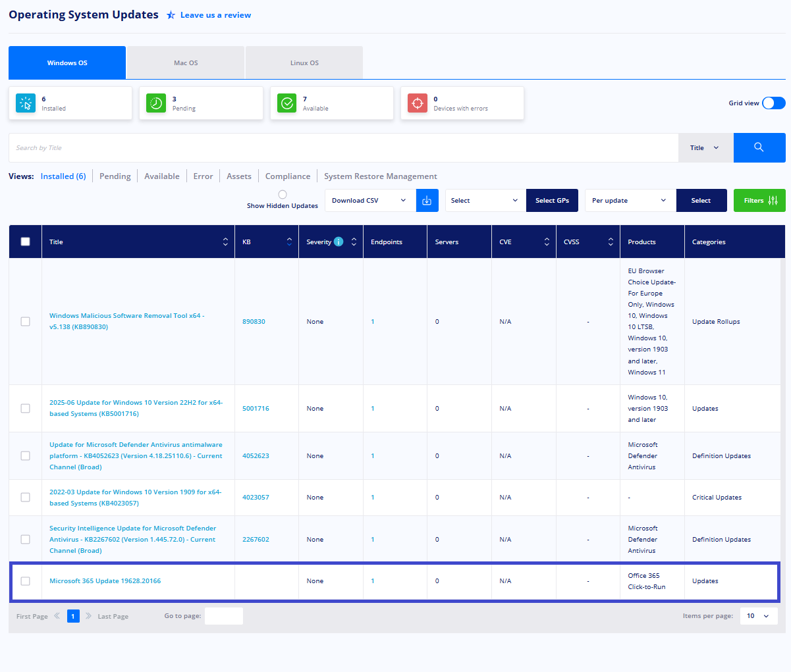
Task: Click the Go to page input field
Action: [224, 616]
